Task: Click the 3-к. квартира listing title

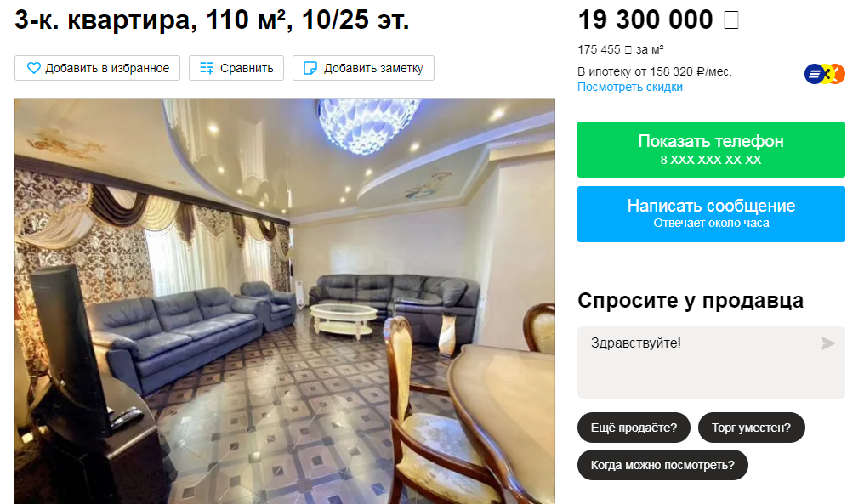Action: pos(212,20)
